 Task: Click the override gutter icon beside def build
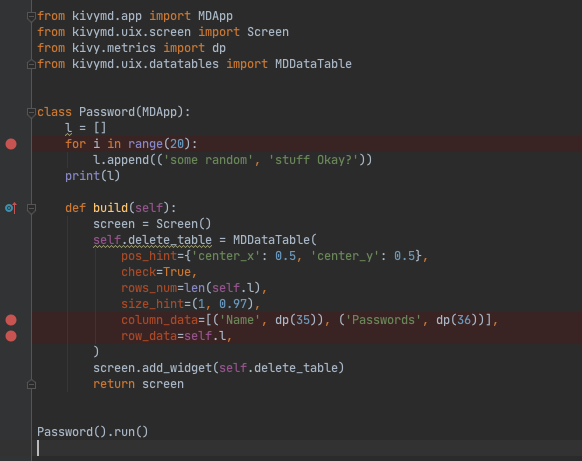tap(11, 208)
